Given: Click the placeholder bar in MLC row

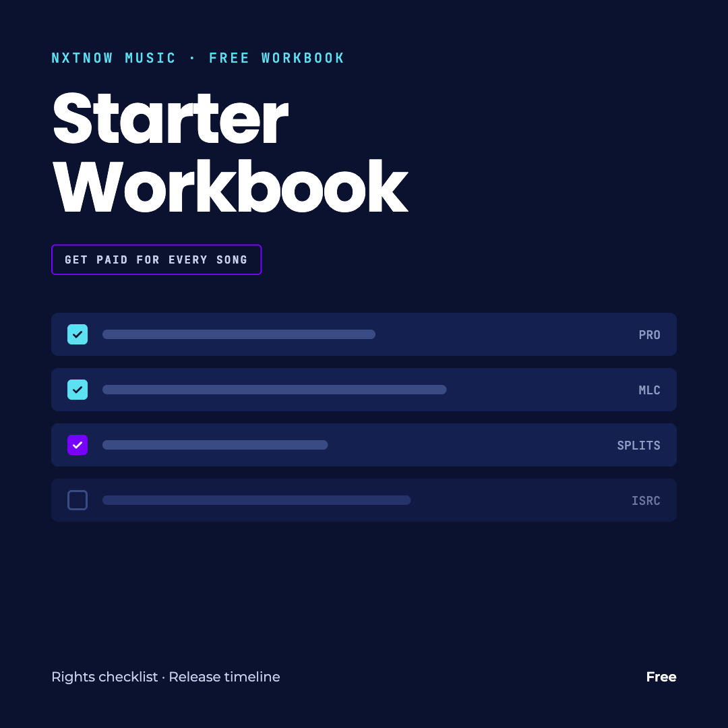Looking at the screenshot, I should tap(274, 390).
